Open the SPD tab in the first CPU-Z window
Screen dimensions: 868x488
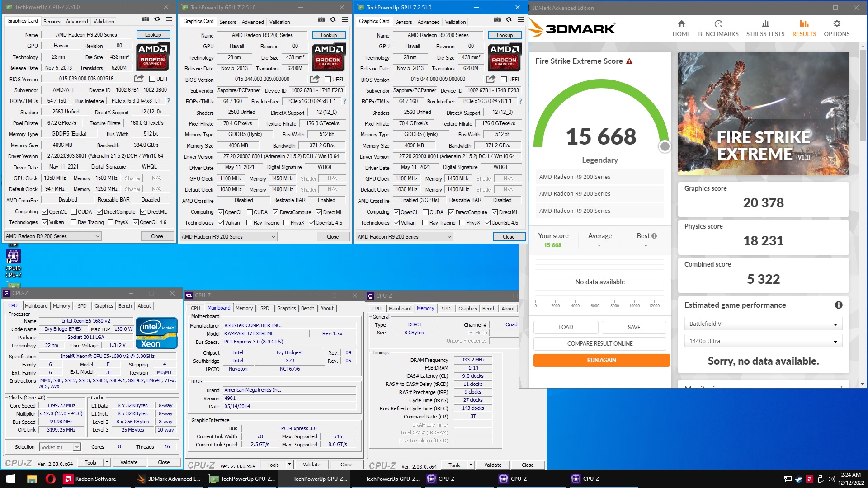coord(82,306)
